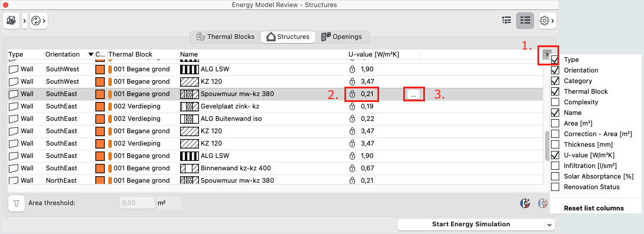
Task: Select the flat list view mode
Action: pyautogui.click(x=525, y=21)
